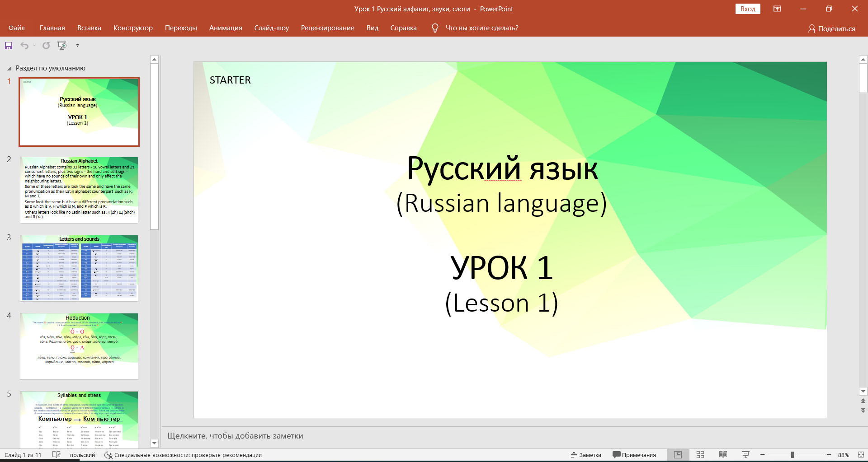Launch slideshow icon in status bar

tap(745, 455)
